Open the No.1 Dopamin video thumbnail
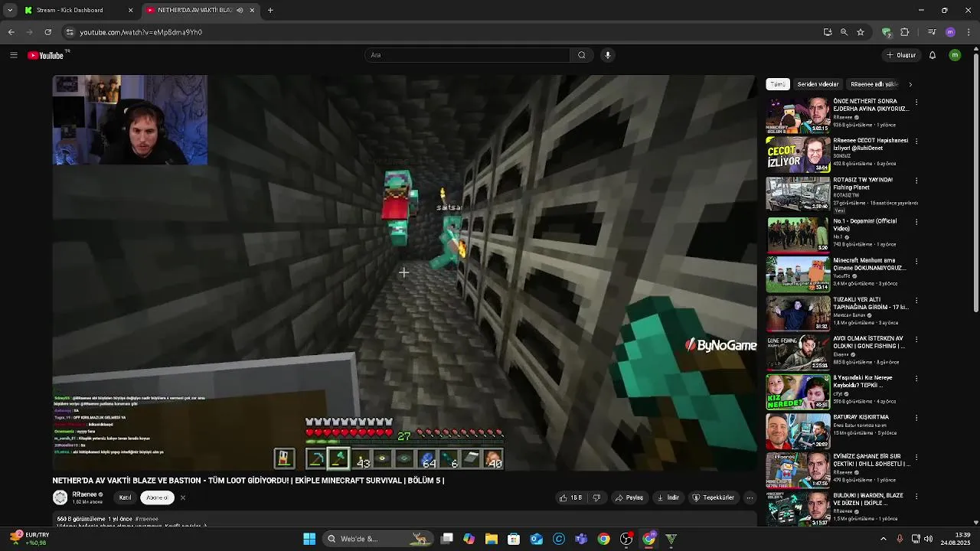This screenshot has width=980, height=551. click(798, 234)
